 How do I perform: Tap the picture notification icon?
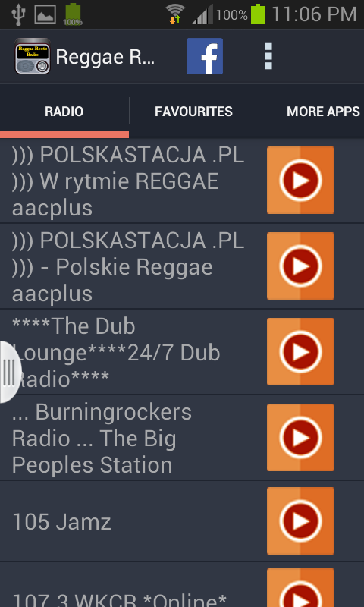[45, 14]
